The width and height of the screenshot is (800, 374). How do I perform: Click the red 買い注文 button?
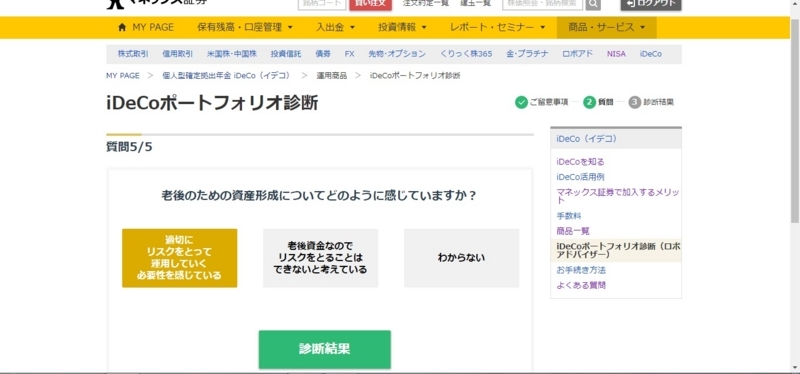[370, 4]
